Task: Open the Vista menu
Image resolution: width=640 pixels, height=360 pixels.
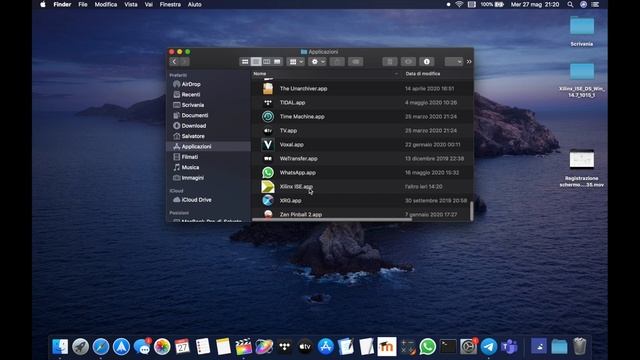Action: click(x=131, y=4)
